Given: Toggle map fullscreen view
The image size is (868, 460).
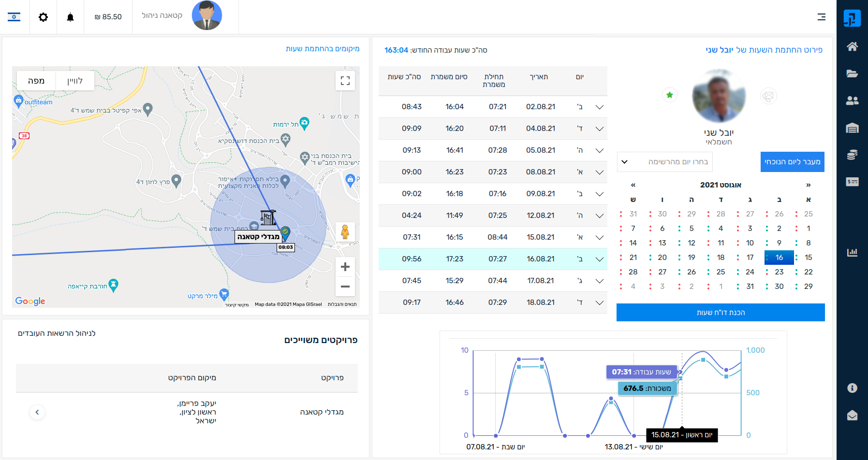Looking at the screenshot, I should coord(345,81).
